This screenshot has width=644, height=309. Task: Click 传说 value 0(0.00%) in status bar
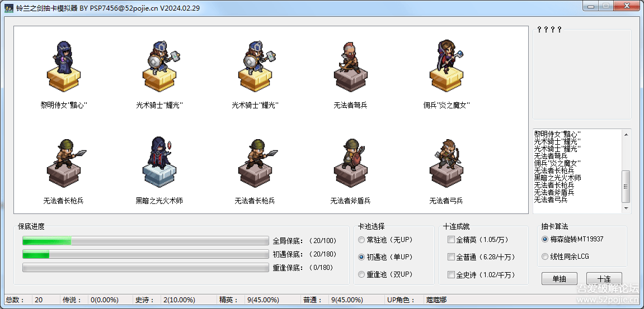coord(105,300)
